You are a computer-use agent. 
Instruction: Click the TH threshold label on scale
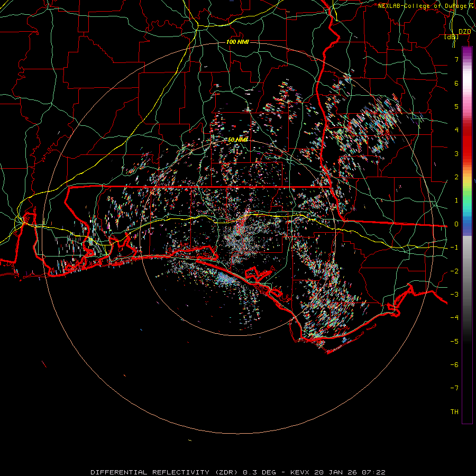click(454, 412)
